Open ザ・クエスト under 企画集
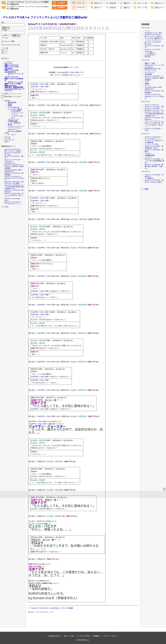166x644 pixels. pyautogui.click(x=12, y=135)
